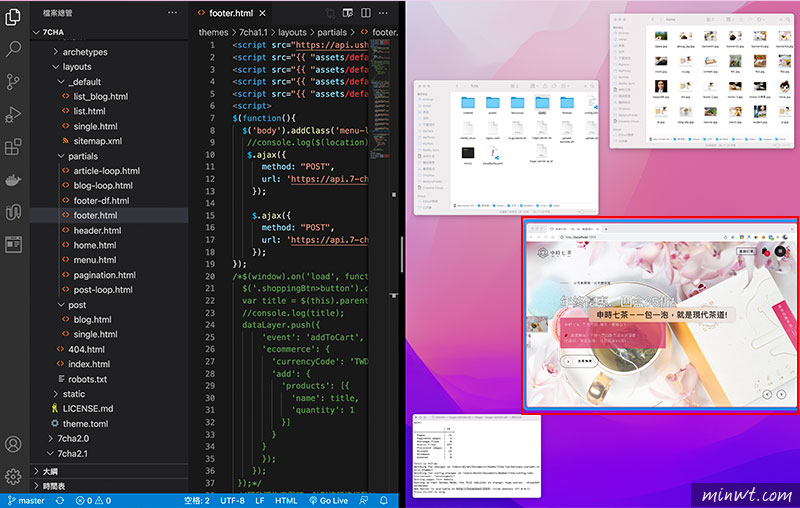Open notifications bell in status bar

pos(384,500)
